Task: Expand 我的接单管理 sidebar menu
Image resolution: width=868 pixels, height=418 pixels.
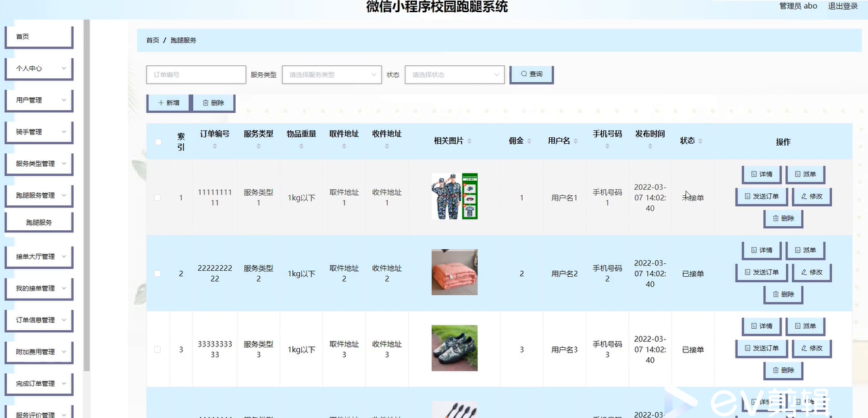Action: tap(39, 288)
